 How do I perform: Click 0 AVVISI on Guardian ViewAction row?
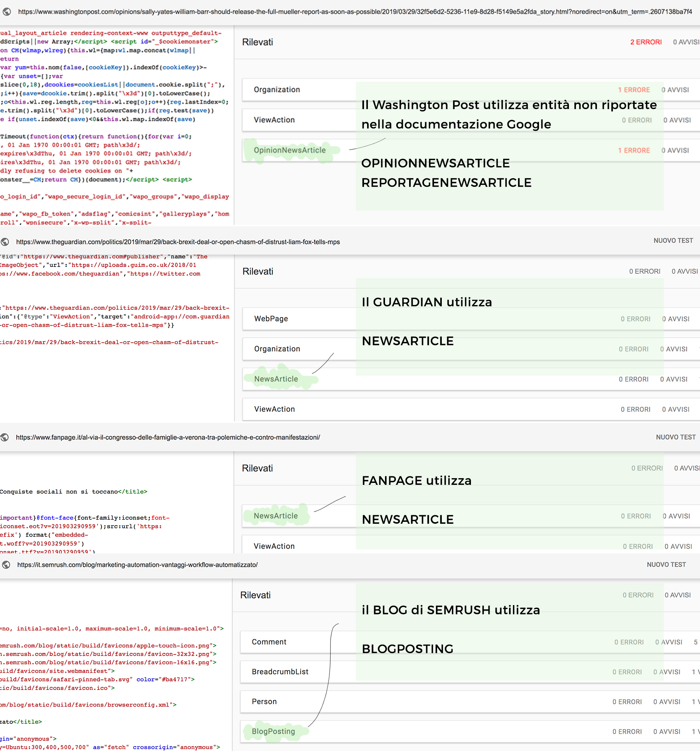(675, 409)
